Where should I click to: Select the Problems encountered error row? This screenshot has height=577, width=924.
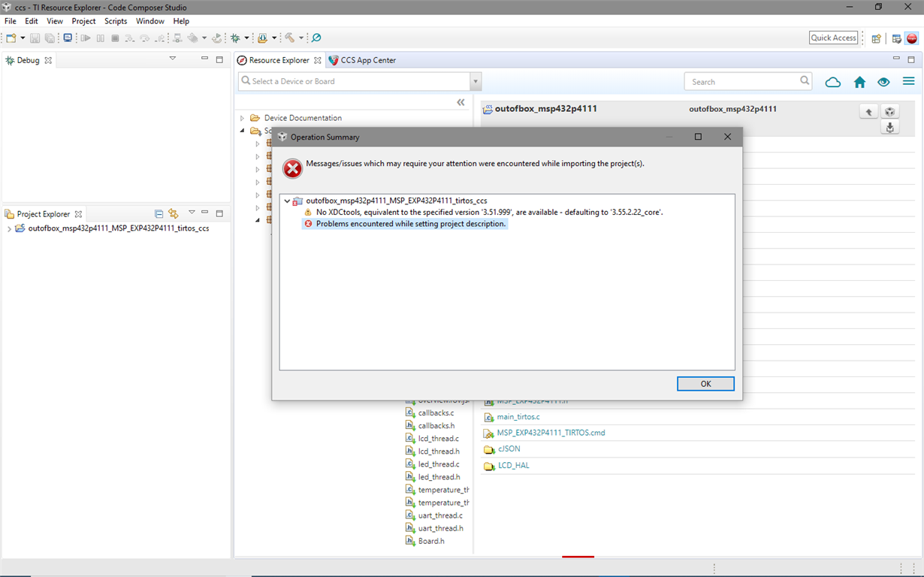405,224
